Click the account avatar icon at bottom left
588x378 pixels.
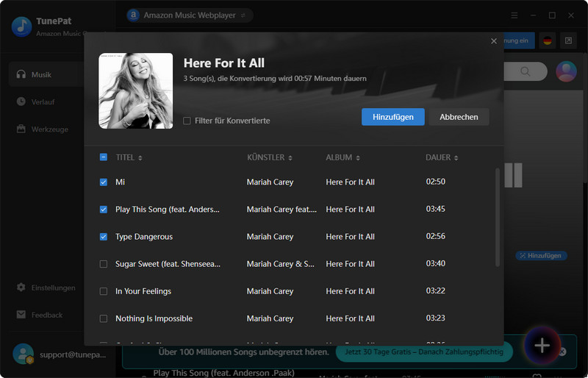[23, 354]
